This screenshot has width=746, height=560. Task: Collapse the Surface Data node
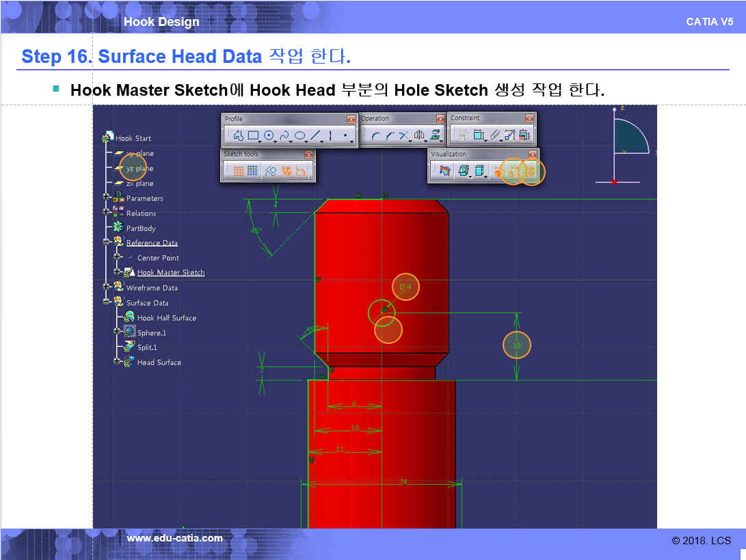click(x=107, y=302)
